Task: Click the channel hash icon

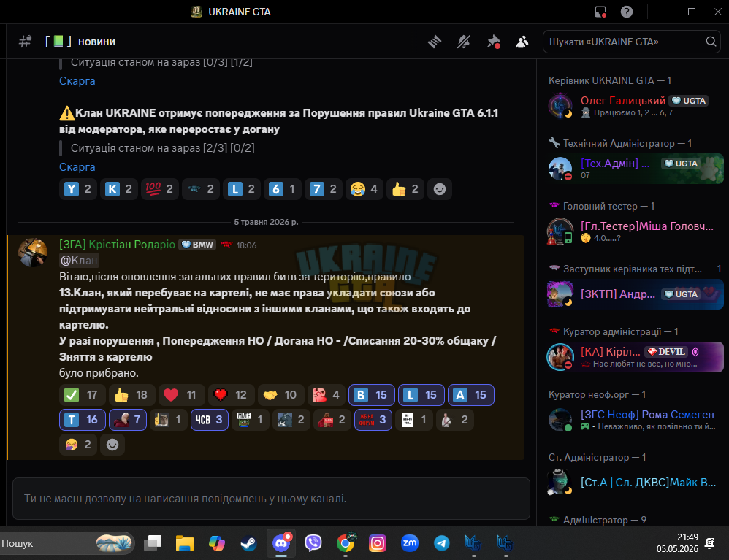Action: 25,42
